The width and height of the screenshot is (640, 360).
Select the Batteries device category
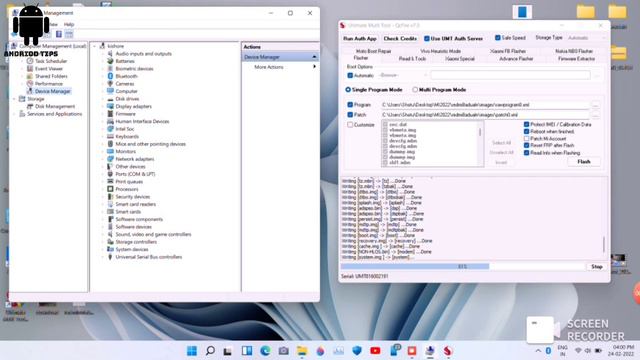125,61
